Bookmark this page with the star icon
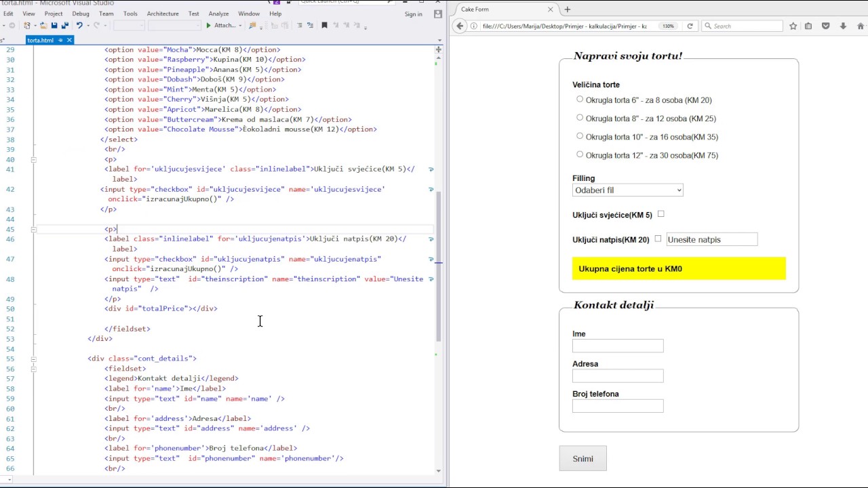This screenshot has width=868, height=488. [x=793, y=26]
